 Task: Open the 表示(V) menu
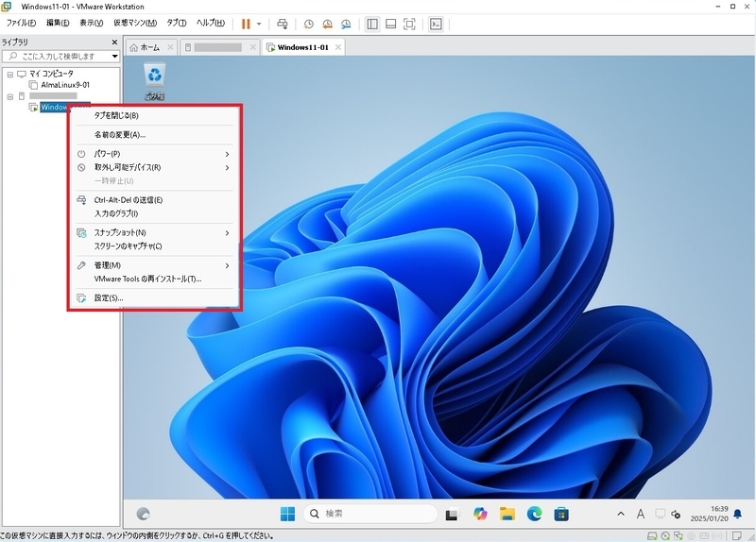pos(91,23)
